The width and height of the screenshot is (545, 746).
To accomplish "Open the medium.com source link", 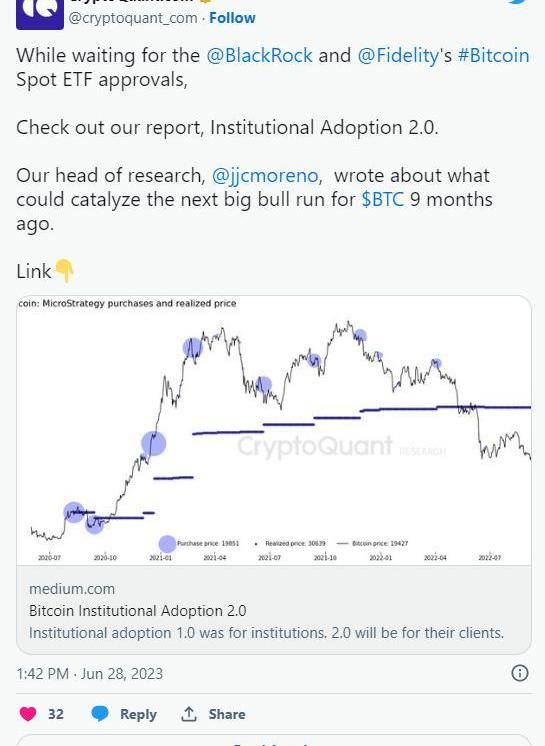I will 72,589.
